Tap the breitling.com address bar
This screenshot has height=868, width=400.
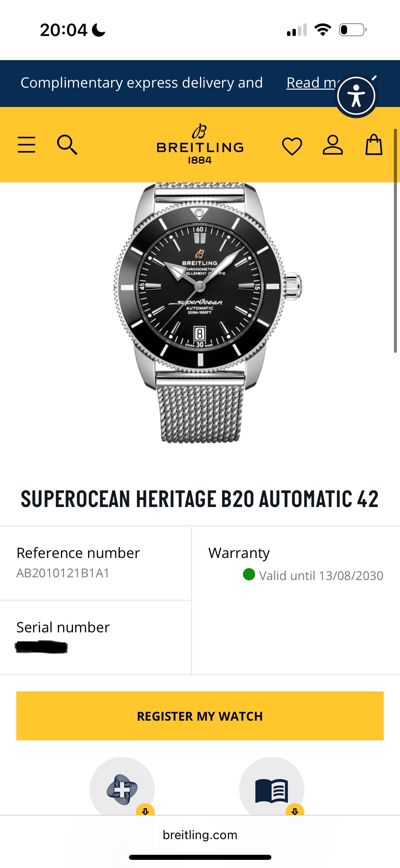point(200,835)
